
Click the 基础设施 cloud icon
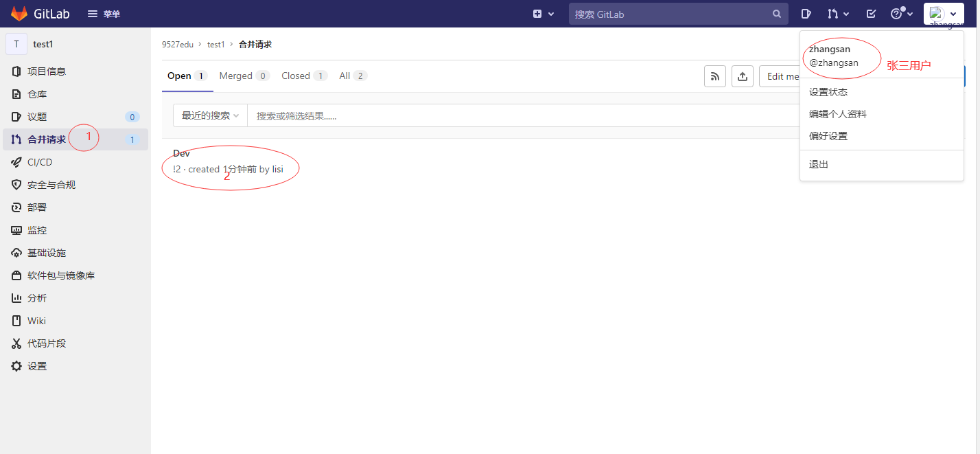16,253
